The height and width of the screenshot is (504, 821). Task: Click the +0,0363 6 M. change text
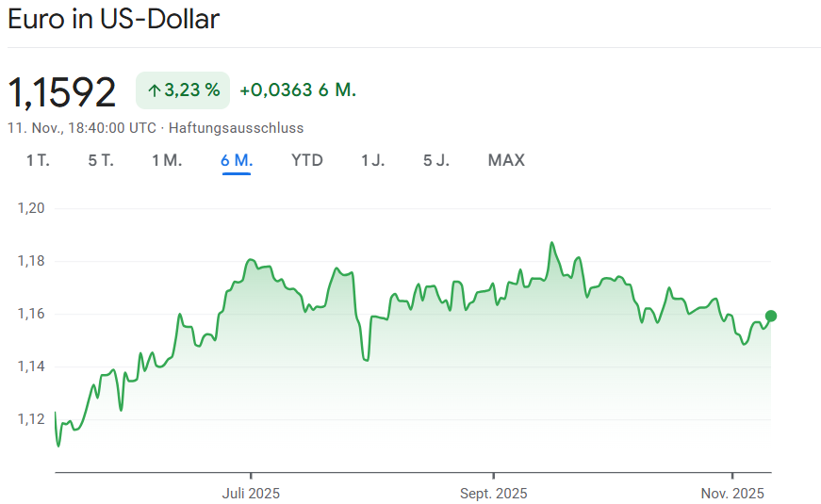coord(298,90)
